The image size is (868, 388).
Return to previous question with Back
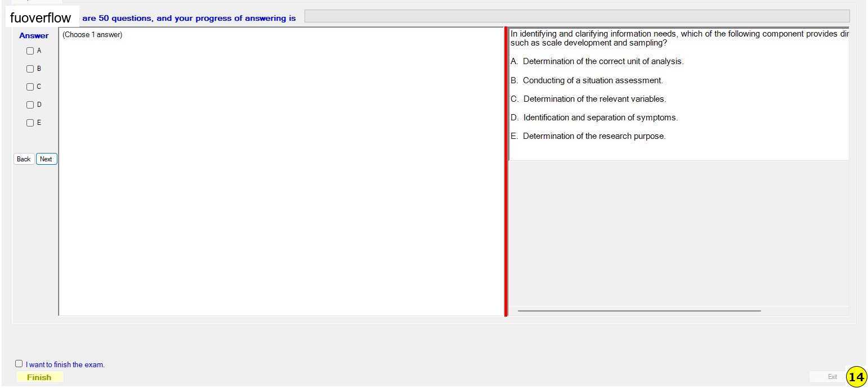(x=24, y=159)
